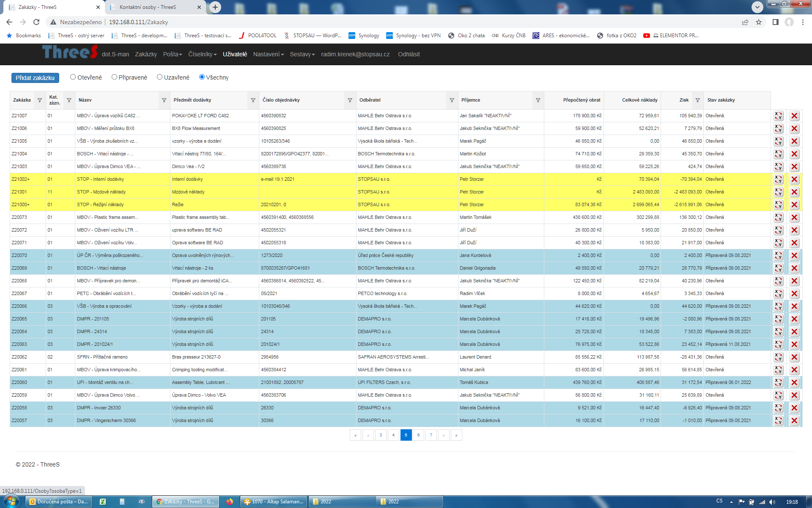
Task: Click the edit icon for order Z21002+
Action: [779, 179]
